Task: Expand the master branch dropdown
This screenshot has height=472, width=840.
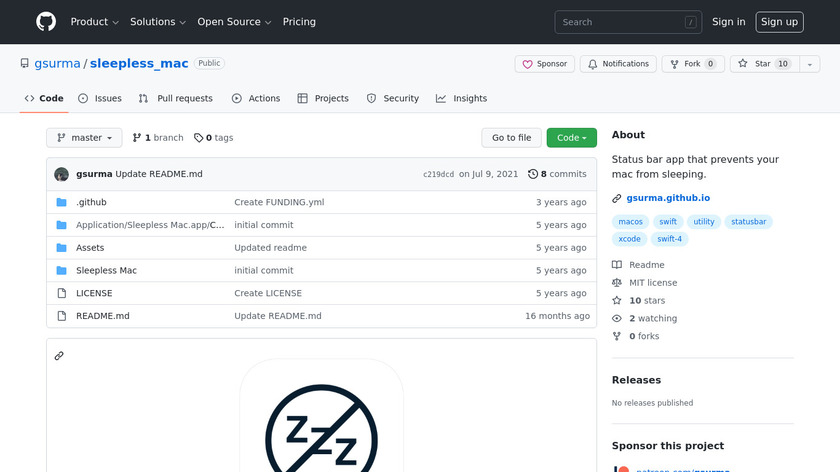Action: pyautogui.click(x=84, y=138)
